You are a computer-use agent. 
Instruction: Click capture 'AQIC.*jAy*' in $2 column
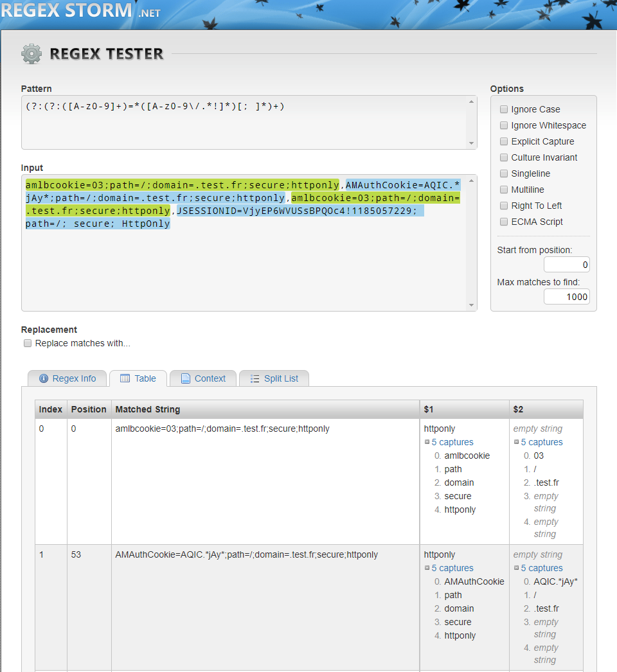556,581
